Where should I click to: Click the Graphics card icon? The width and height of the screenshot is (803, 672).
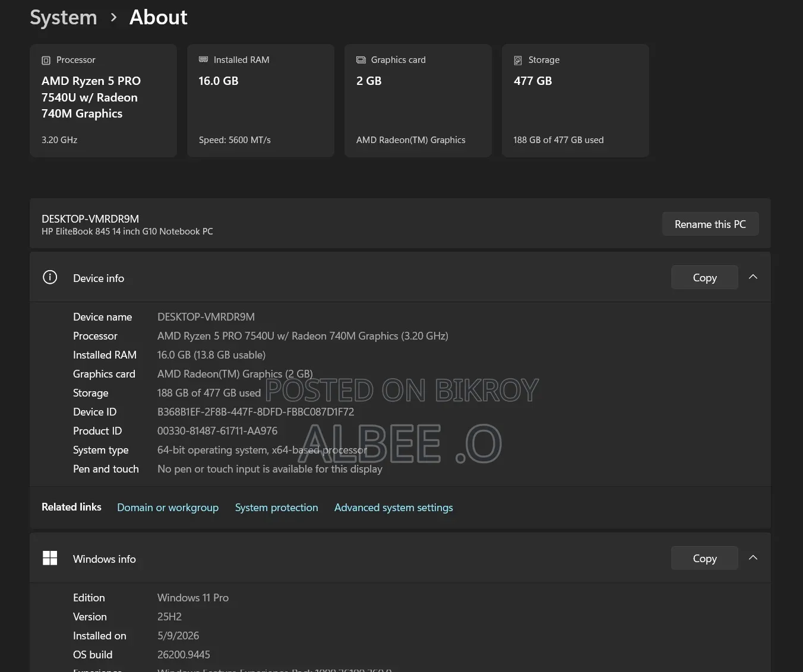[361, 60]
